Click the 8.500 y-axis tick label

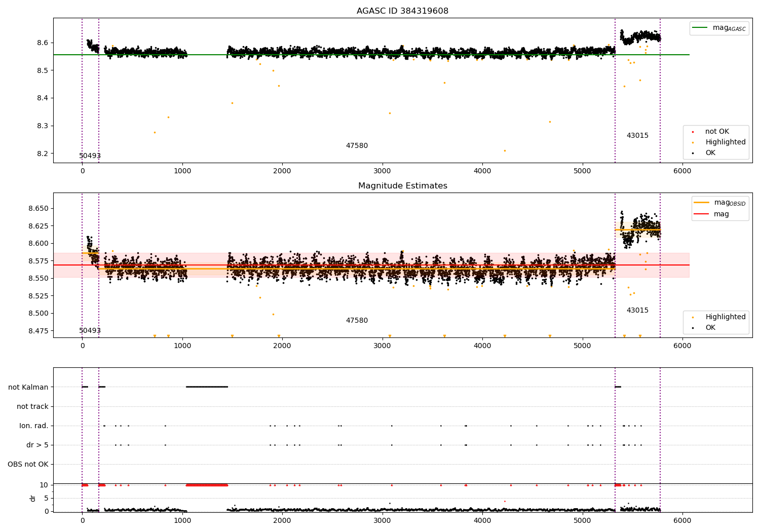point(39,313)
